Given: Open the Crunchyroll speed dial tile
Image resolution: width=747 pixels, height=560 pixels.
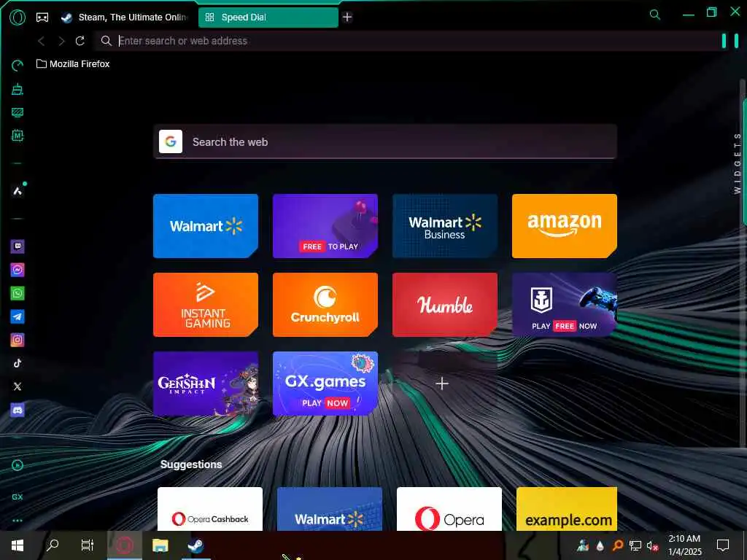Looking at the screenshot, I should click(x=325, y=305).
